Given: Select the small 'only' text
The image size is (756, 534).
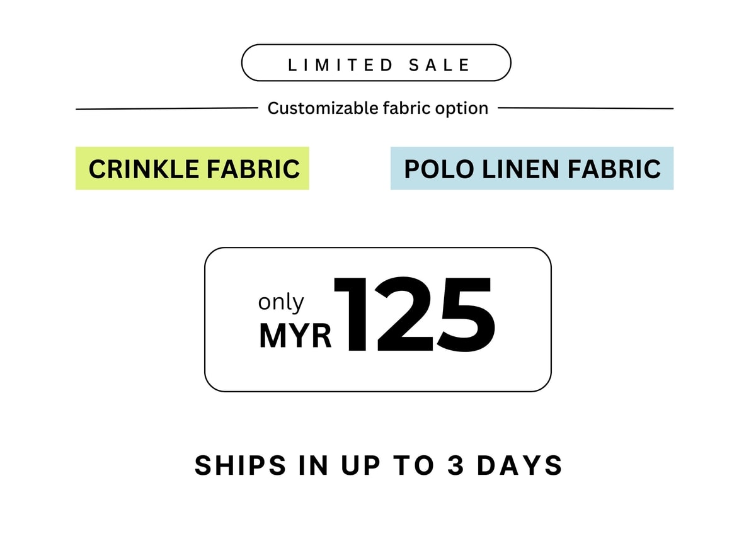Looking at the screenshot, I should click(281, 302).
